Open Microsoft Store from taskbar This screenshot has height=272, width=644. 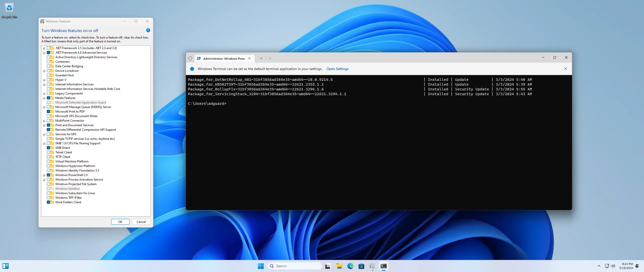tap(361, 266)
